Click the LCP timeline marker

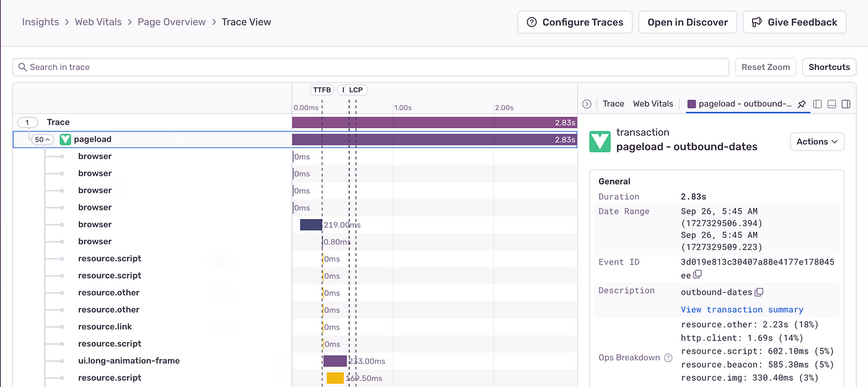355,90
